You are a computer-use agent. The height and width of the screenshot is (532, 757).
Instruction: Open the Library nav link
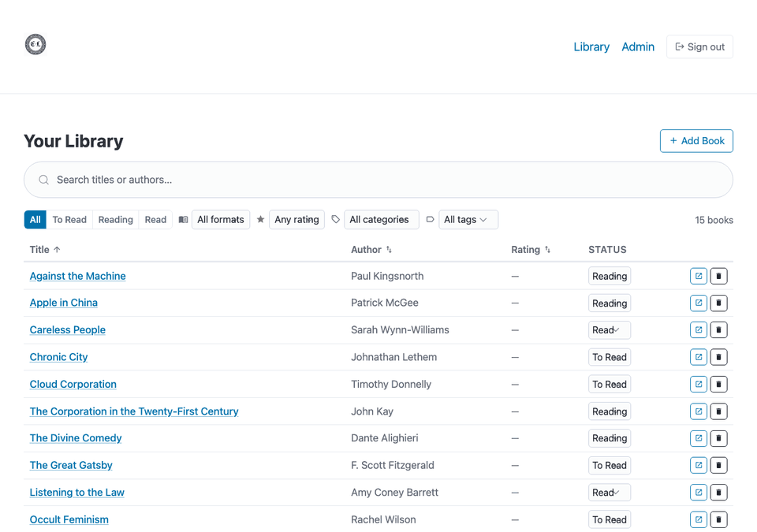[591, 47]
